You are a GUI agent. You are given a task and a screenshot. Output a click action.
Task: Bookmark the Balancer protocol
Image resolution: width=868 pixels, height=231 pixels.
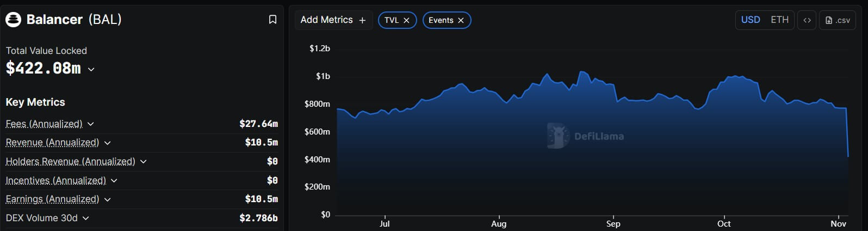(x=272, y=20)
